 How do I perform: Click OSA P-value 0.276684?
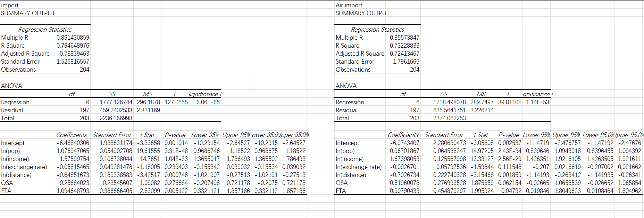click(x=176, y=183)
